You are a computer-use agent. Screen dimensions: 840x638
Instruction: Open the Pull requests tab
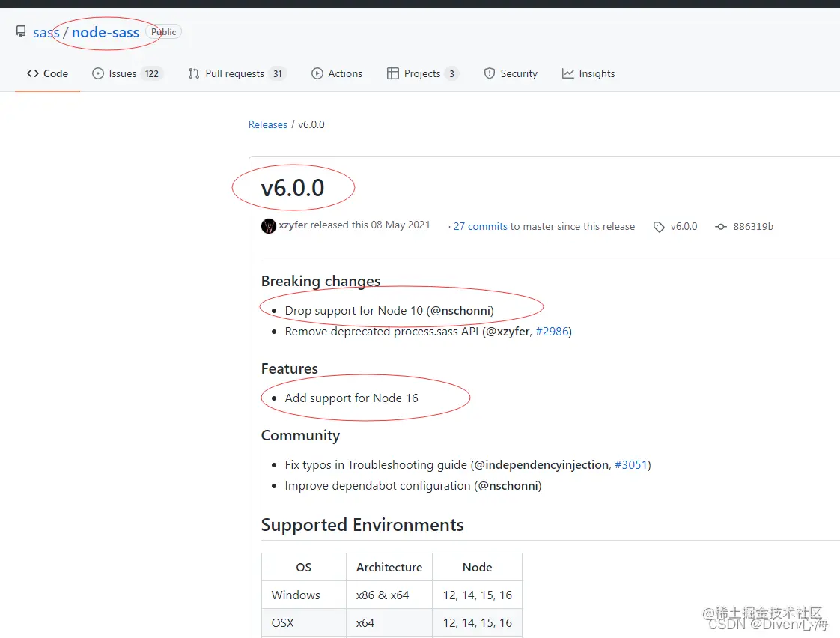pos(237,74)
